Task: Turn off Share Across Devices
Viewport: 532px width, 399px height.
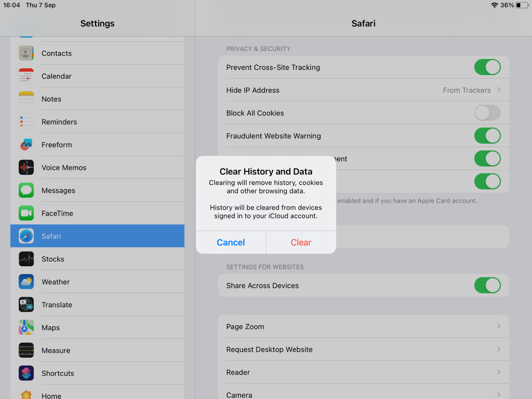Action: click(487, 285)
